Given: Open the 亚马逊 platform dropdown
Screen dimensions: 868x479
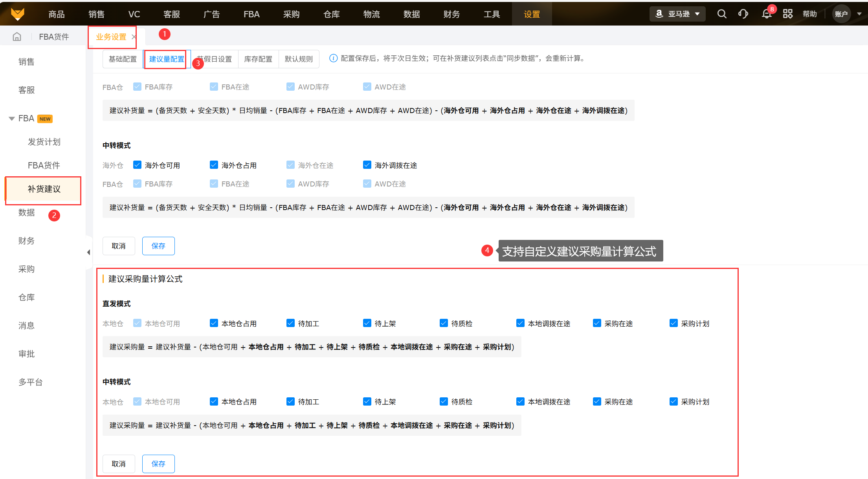Looking at the screenshot, I should click(x=678, y=14).
